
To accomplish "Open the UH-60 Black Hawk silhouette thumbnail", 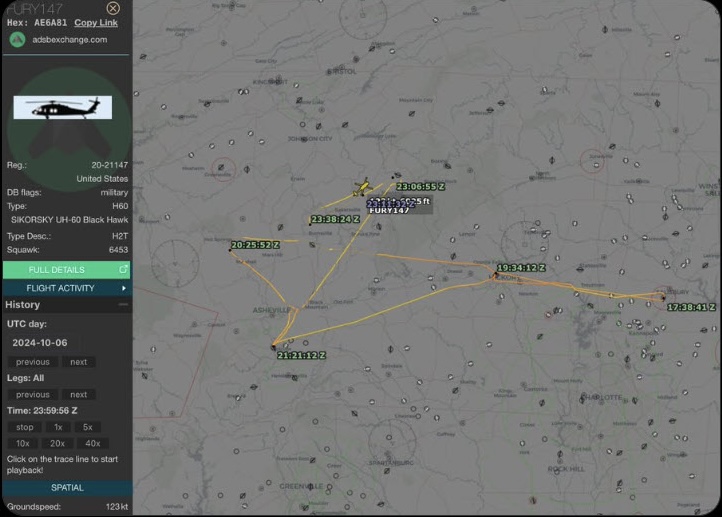I will pos(63,107).
